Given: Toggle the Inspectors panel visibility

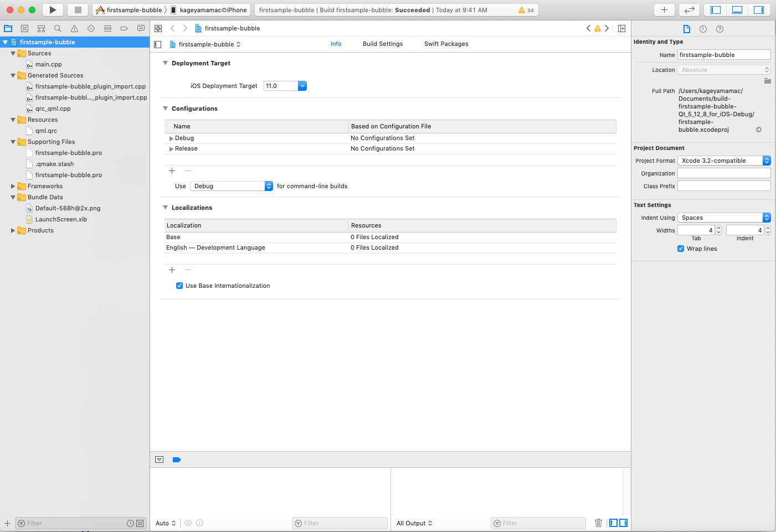Looking at the screenshot, I should [759, 10].
